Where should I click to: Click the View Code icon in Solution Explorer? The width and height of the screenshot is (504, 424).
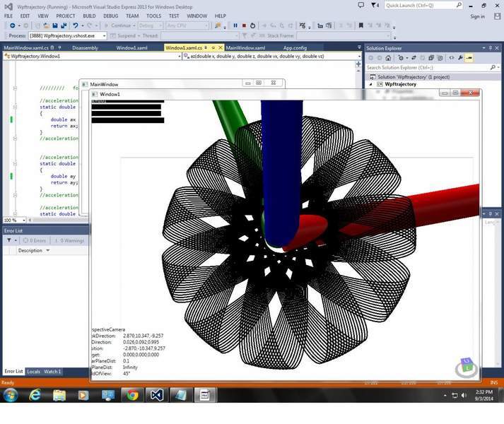pos(451,58)
